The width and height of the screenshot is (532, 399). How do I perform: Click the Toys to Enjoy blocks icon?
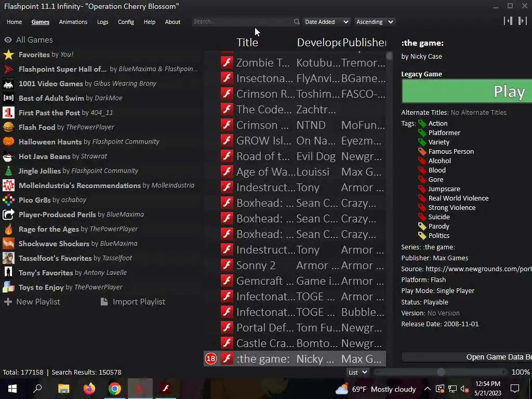click(x=8, y=287)
